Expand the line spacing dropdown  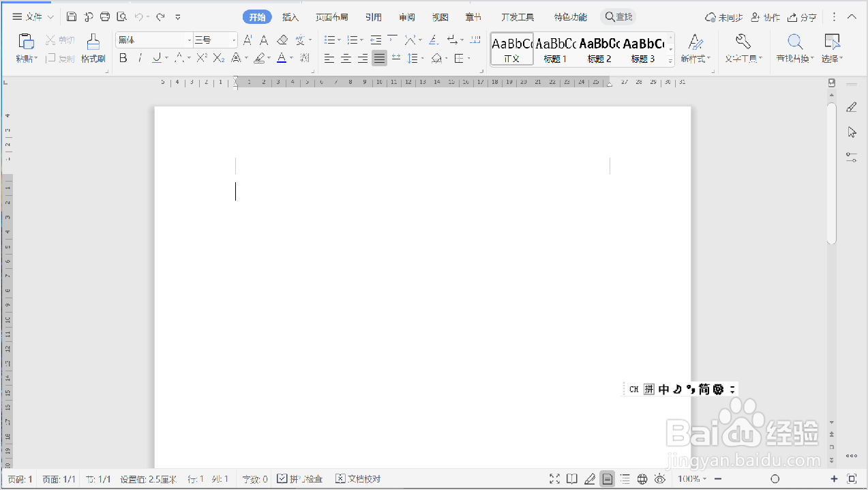[x=421, y=59]
